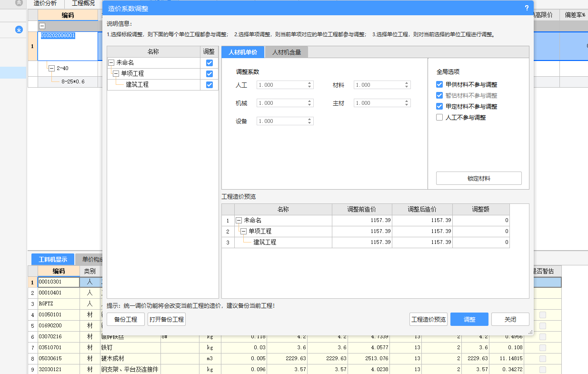Click code cell 00010401 in bottom table
Screen dimensions: 588x374
59,293
